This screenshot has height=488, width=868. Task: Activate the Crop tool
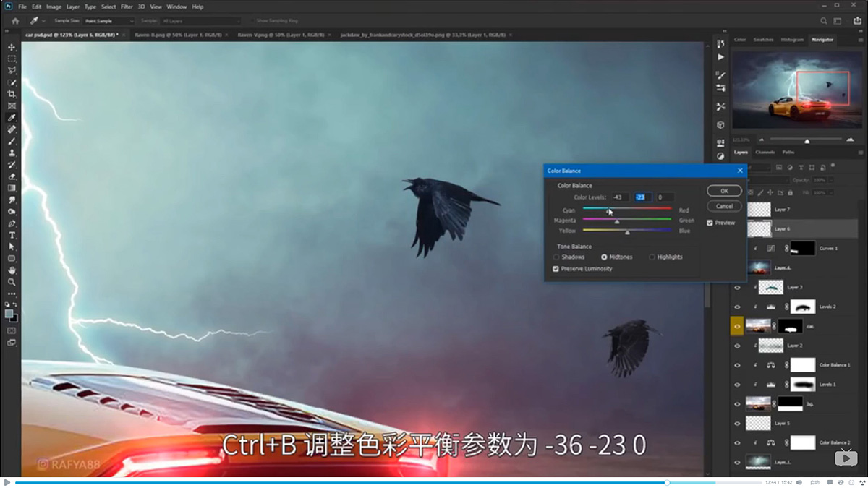(x=11, y=92)
